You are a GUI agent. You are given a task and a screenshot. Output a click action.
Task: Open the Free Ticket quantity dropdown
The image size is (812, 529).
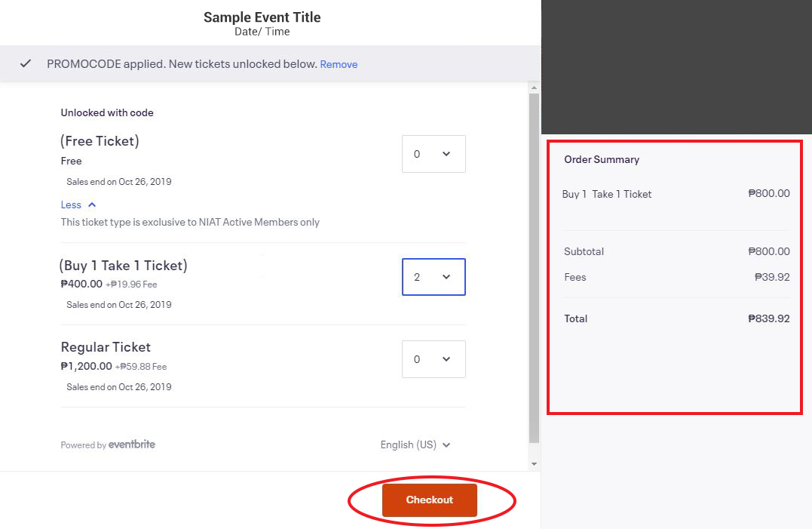click(x=434, y=154)
